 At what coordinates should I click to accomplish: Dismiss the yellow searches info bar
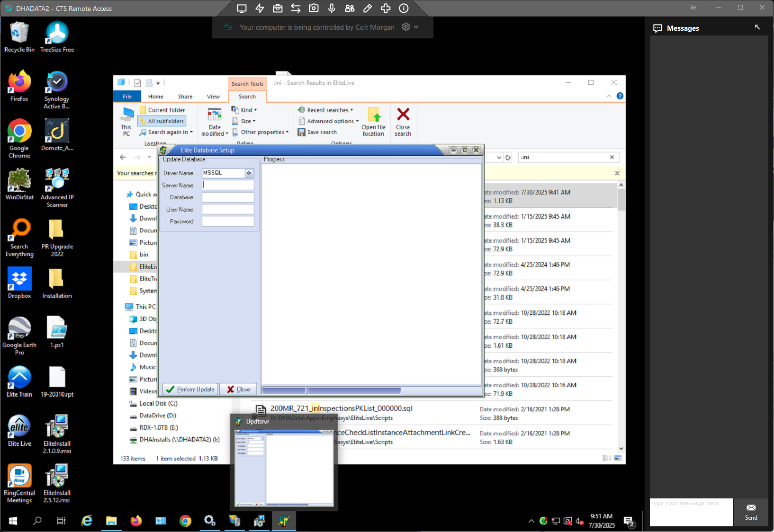point(617,173)
